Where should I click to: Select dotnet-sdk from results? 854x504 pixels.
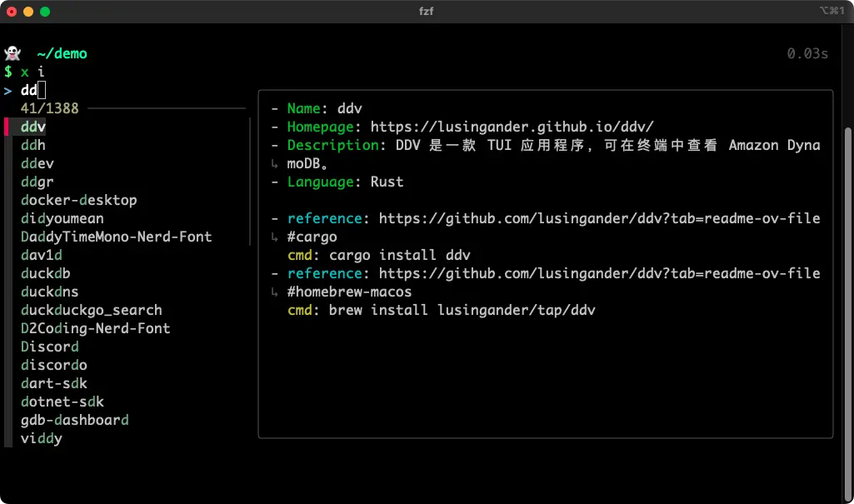click(62, 402)
